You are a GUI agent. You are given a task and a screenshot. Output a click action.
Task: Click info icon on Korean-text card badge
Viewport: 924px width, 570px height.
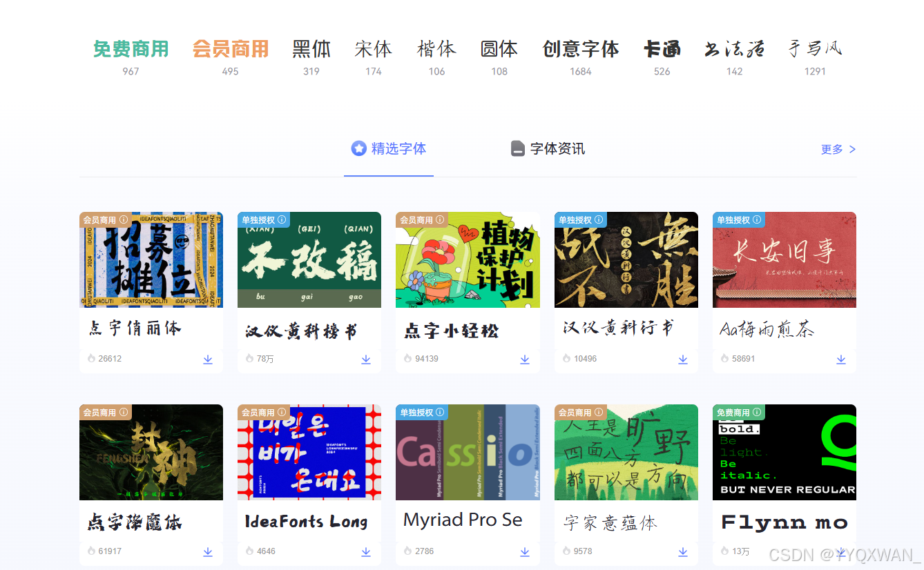click(x=282, y=412)
